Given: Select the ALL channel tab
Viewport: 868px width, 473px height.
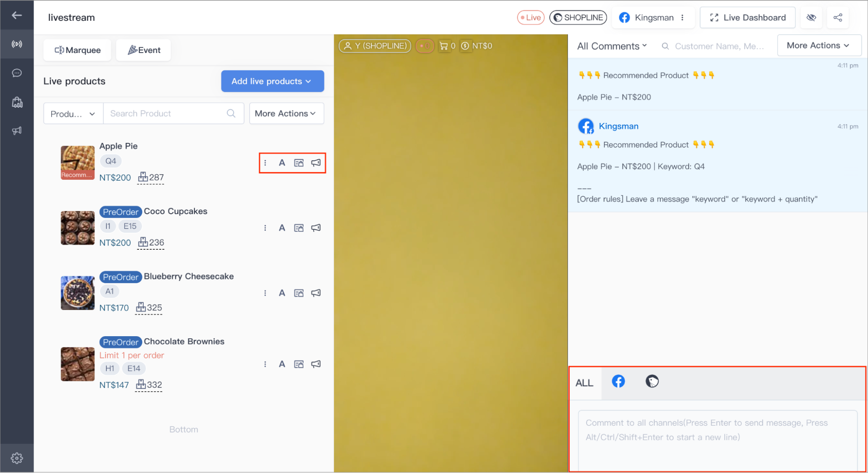Looking at the screenshot, I should (x=584, y=383).
